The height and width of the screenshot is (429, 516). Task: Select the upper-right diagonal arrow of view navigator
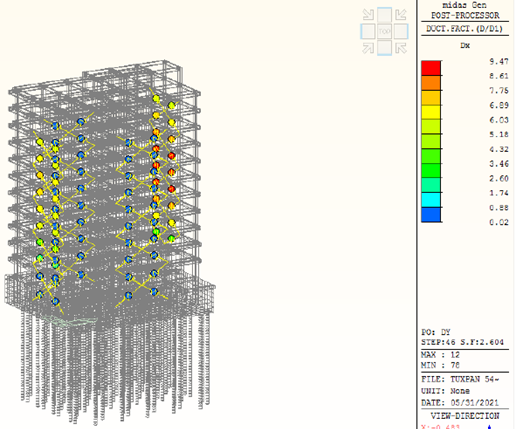tap(400, 15)
